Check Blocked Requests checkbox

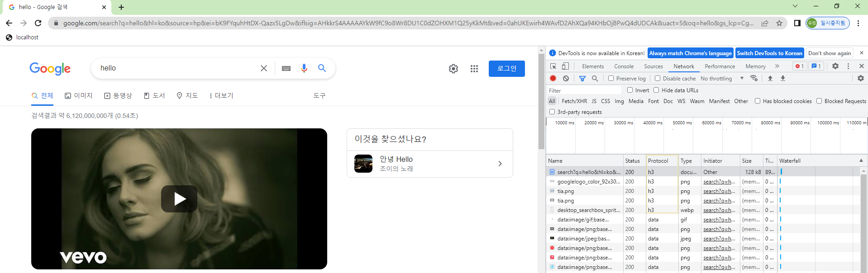819,101
